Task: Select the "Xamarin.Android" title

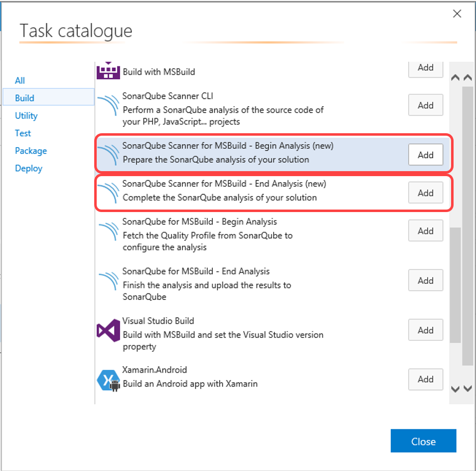Action: point(155,370)
